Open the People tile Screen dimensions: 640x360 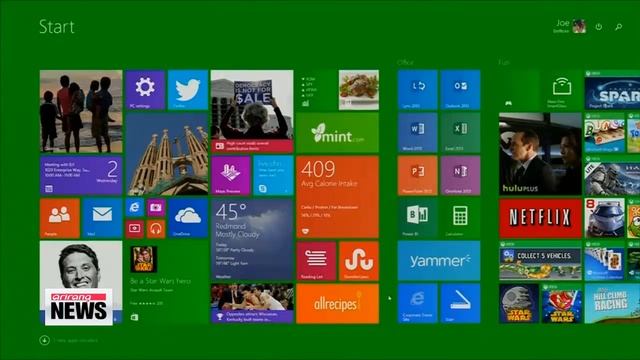click(x=60, y=218)
